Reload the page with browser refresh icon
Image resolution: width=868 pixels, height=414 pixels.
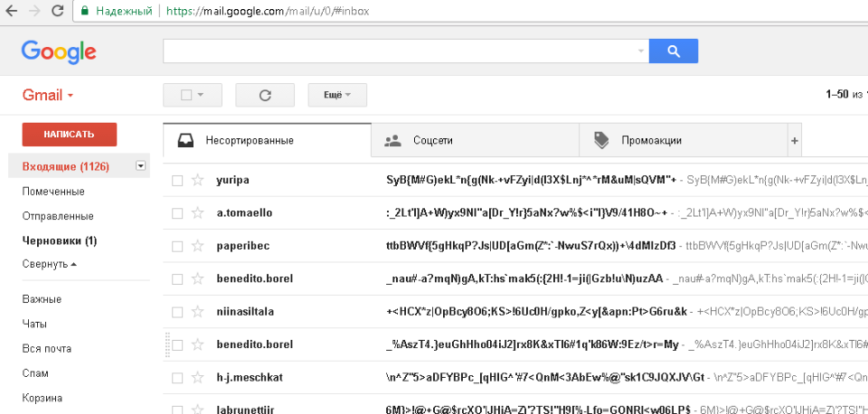click(57, 12)
